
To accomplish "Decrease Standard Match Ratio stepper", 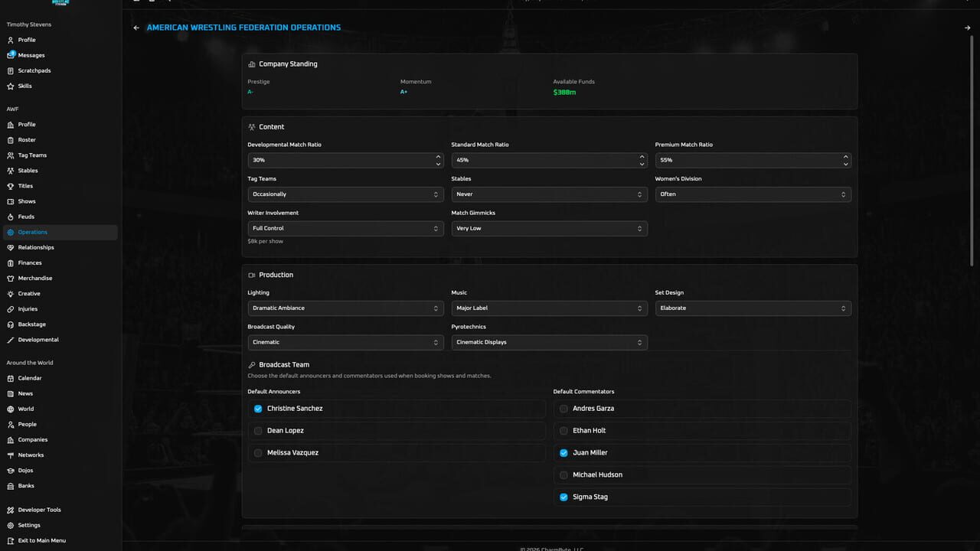I will tap(642, 164).
